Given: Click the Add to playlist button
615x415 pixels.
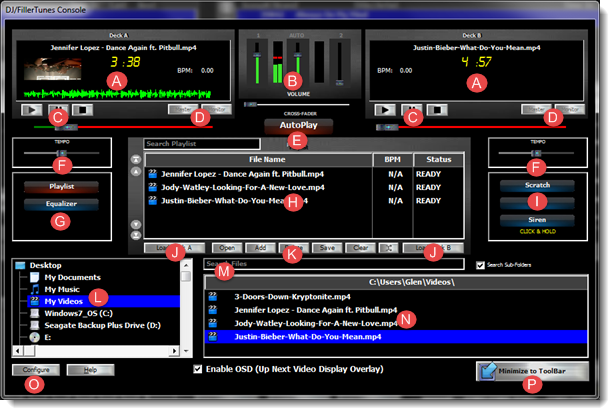Looking at the screenshot, I should pyautogui.click(x=260, y=248).
